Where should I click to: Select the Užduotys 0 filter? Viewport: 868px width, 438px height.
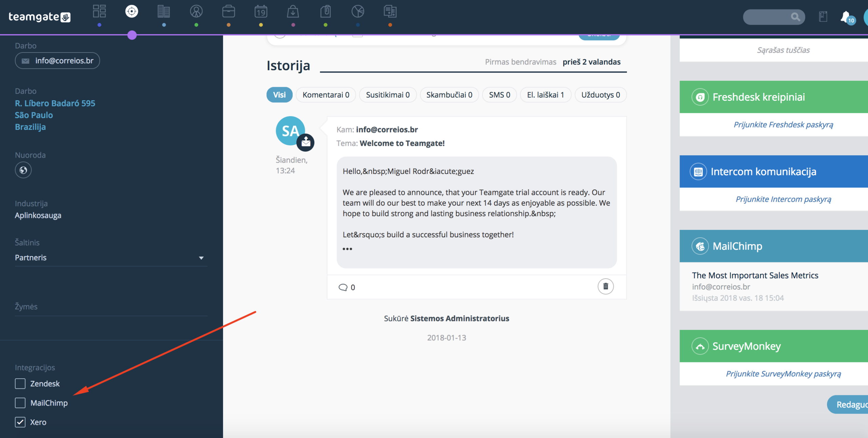tap(600, 95)
